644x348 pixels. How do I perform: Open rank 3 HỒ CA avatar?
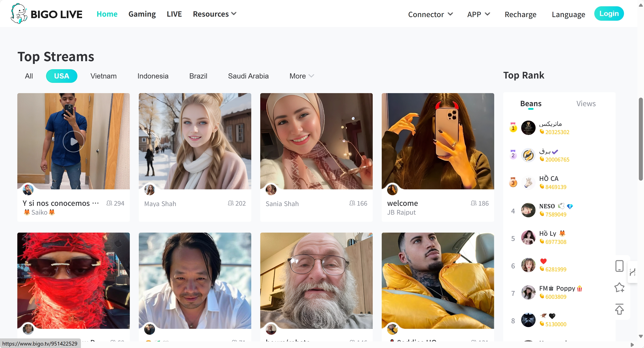(x=528, y=183)
